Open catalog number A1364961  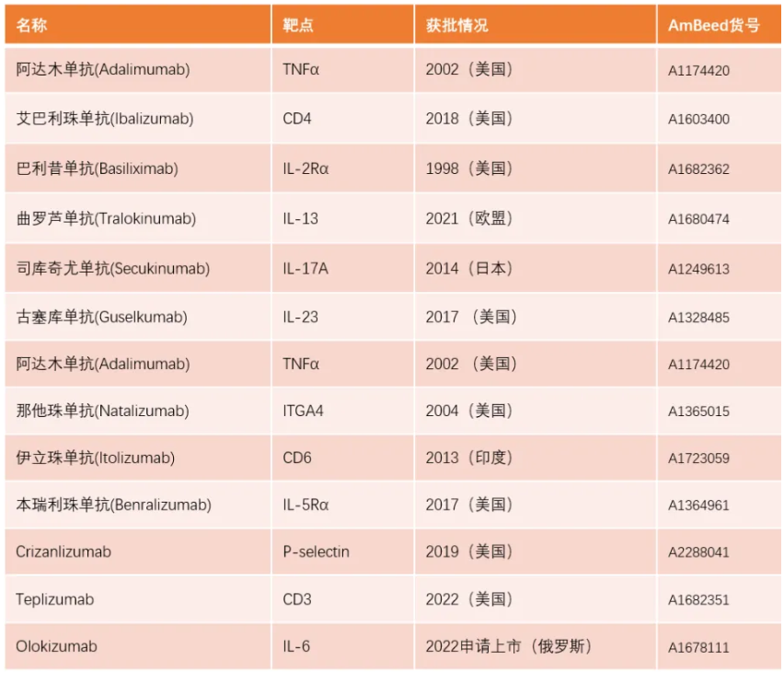pyautogui.click(x=698, y=505)
